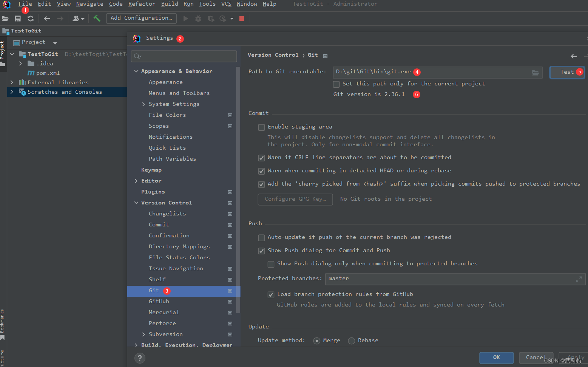Open GitHub settings page in tree
The width and height of the screenshot is (588, 367).
click(x=159, y=302)
